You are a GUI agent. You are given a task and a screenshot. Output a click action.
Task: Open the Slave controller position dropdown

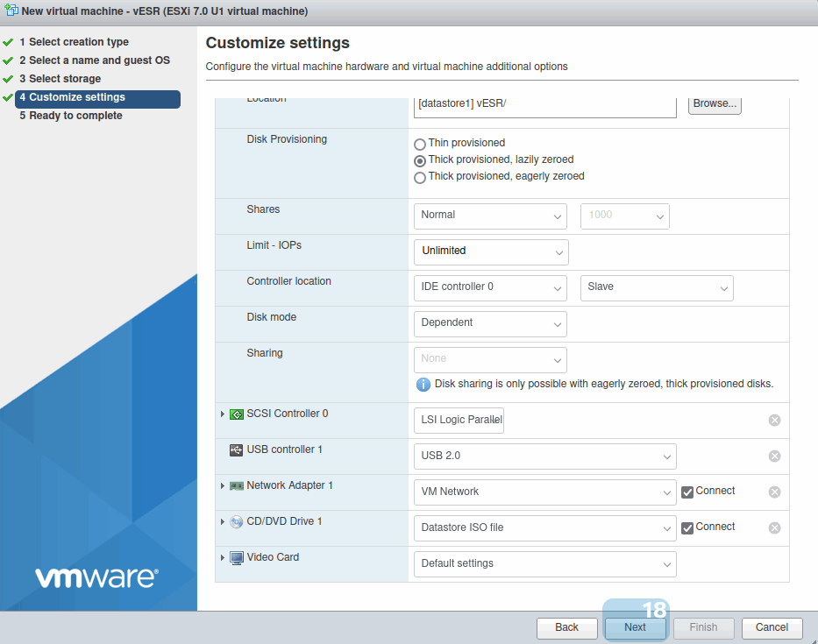pyautogui.click(x=656, y=288)
